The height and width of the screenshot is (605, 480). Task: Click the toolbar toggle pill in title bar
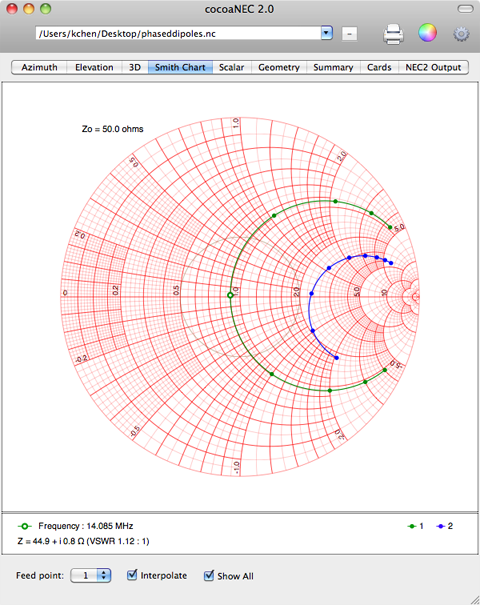[465, 8]
